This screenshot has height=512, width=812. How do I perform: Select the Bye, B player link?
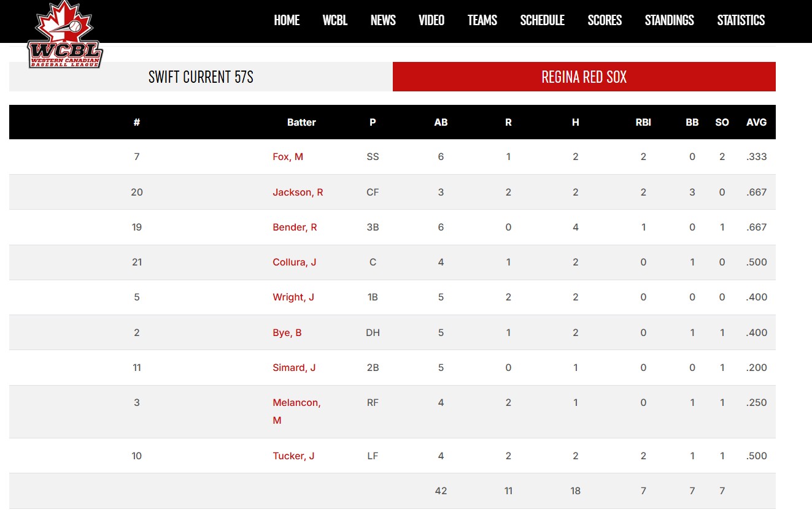pyautogui.click(x=287, y=333)
